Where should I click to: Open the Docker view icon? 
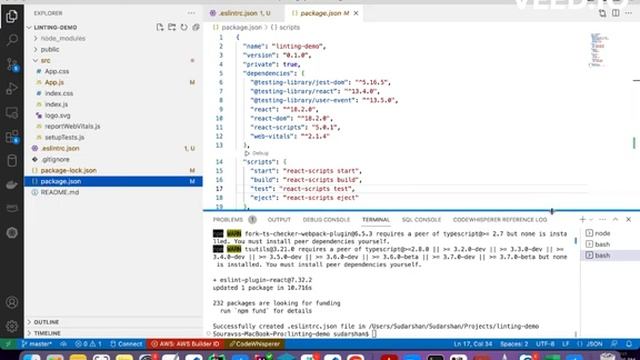(12, 184)
